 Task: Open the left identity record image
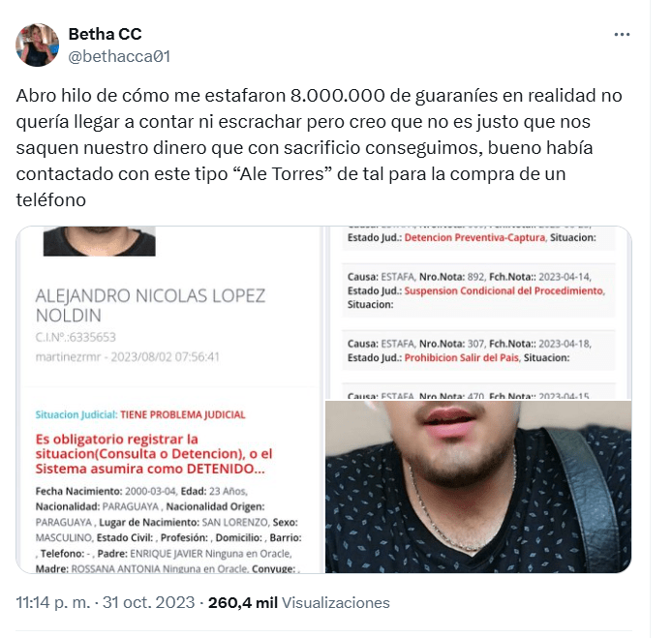point(170,399)
